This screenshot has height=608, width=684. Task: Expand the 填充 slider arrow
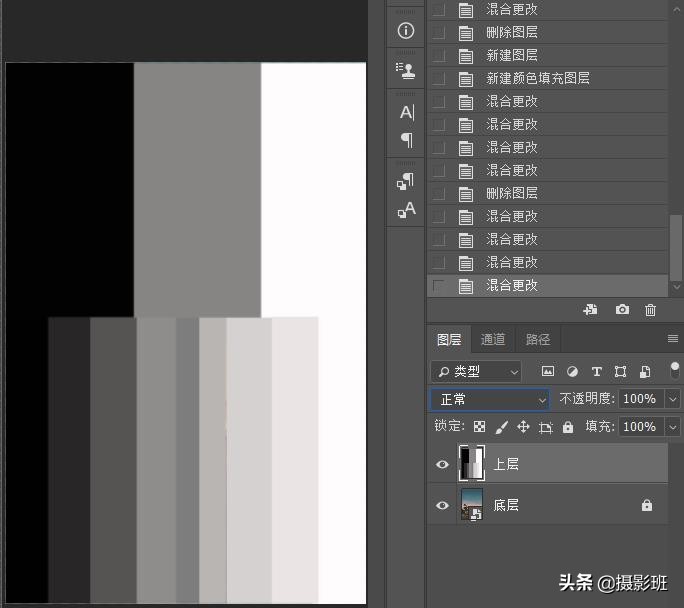coord(672,427)
